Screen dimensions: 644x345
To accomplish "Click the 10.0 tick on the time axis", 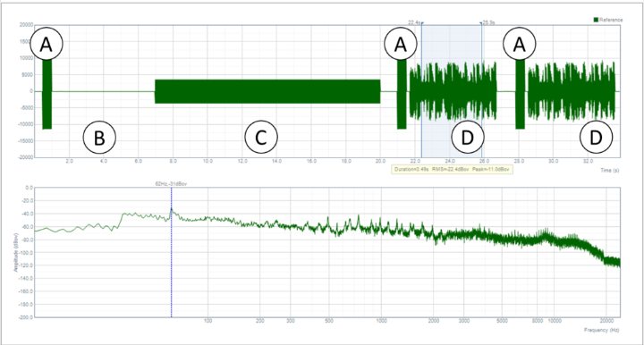I will [208, 161].
